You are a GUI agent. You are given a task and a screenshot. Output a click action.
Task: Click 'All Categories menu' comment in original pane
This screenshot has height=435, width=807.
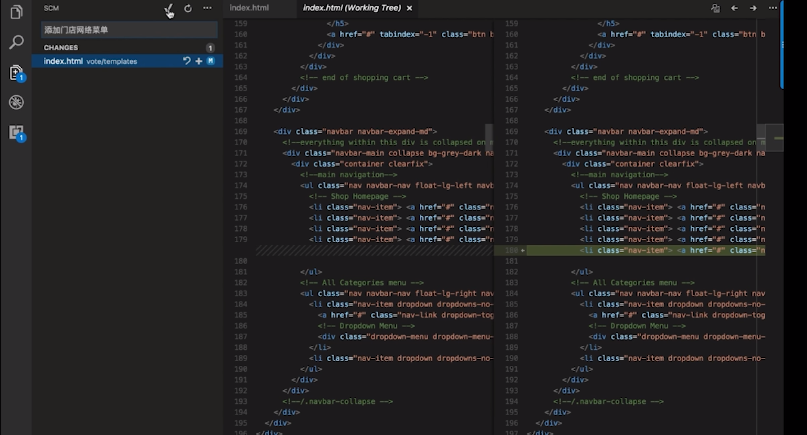pyautogui.click(x=362, y=283)
